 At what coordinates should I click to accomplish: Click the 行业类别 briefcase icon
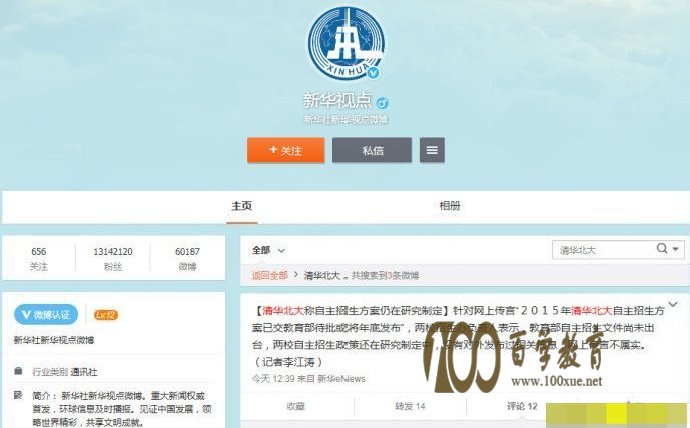pos(18,371)
